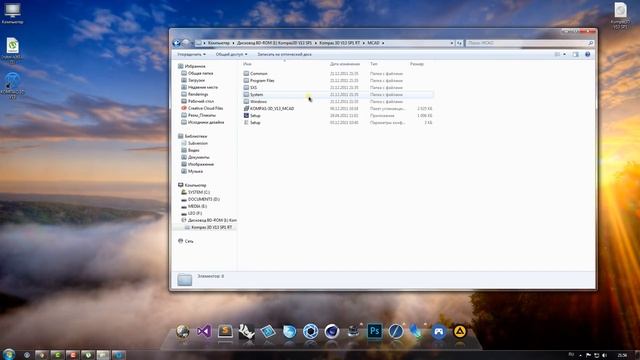Open Документы library in sidebar
The image size is (640, 360).
(198, 157)
